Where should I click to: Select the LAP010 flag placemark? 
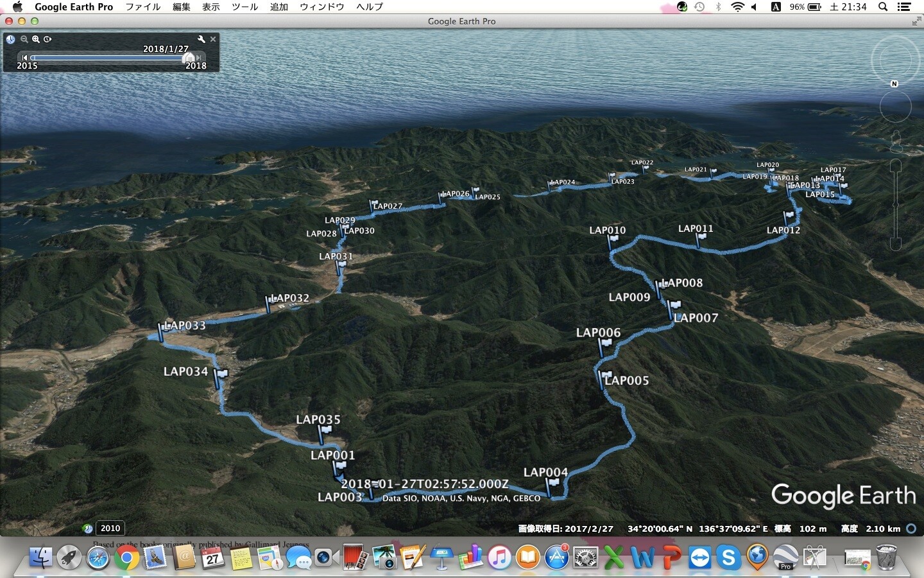pos(613,239)
